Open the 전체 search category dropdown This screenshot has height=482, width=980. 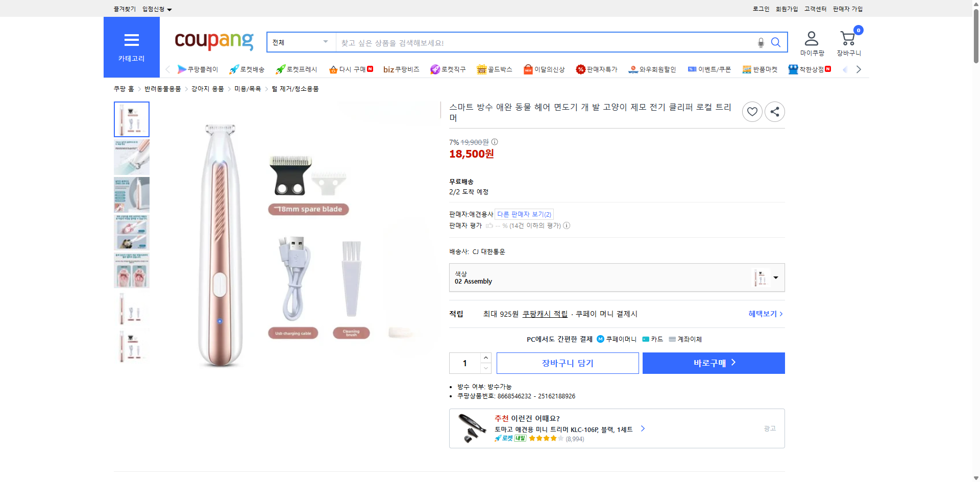301,42
